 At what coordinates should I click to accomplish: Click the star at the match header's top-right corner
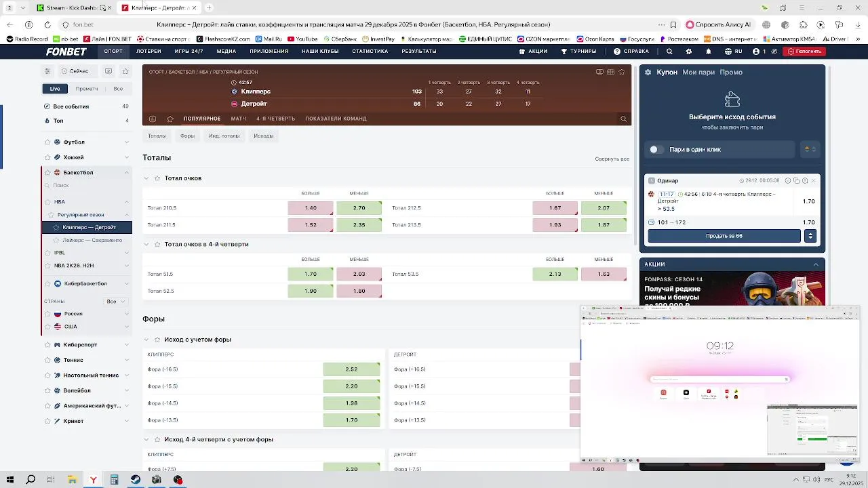[621, 72]
